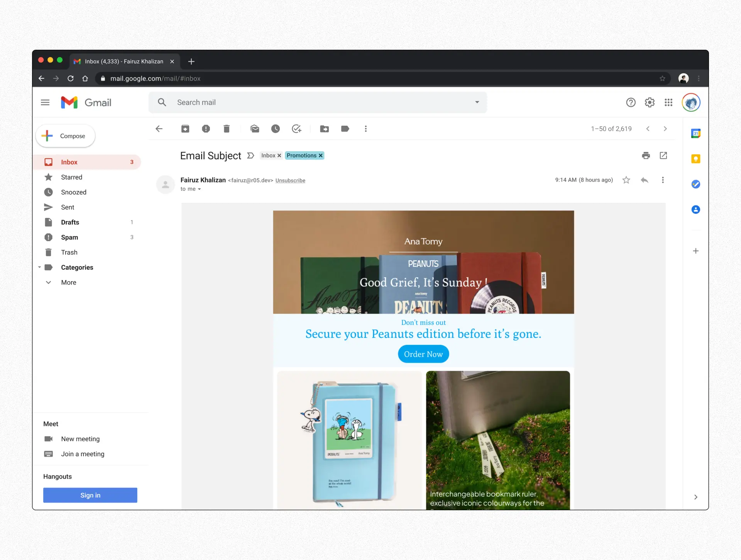This screenshot has height=560, width=741.
Task: Move this email to a folder
Action: pyautogui.click(x=325, y=129)
